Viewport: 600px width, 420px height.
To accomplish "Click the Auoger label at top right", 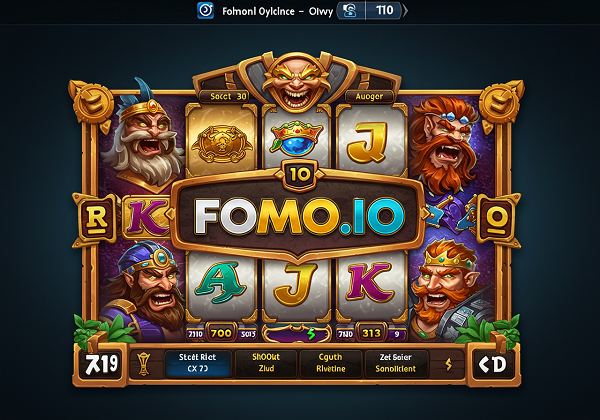I will tap(370, 97).
